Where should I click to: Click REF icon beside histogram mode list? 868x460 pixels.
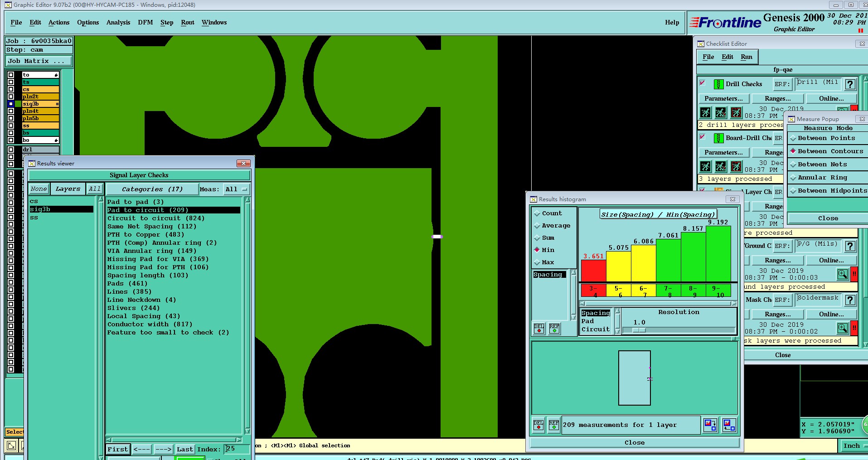554,329
